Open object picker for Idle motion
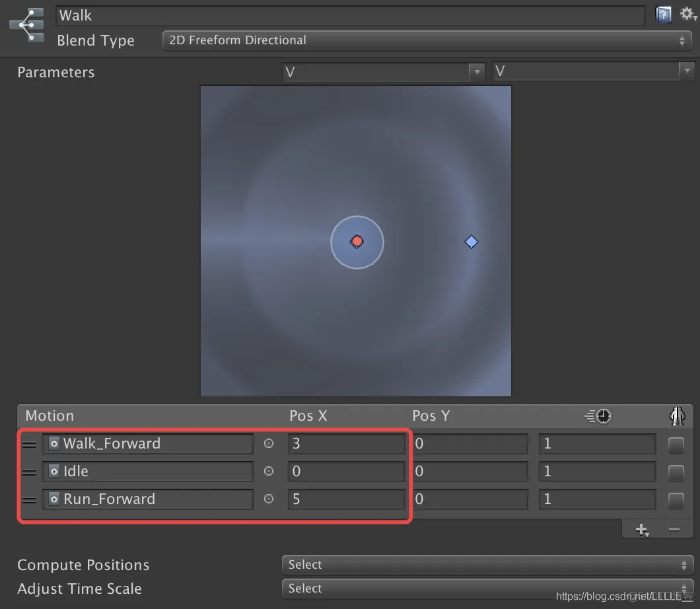 pos(269,471)
